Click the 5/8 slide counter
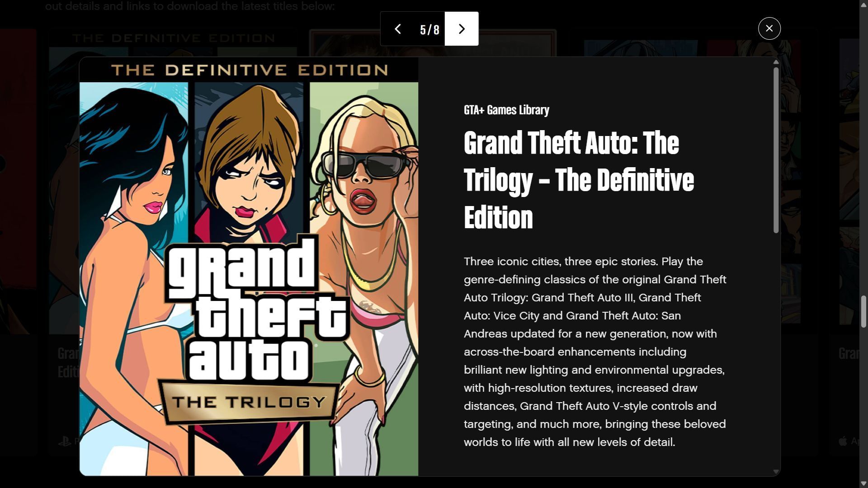Image resolution: width=868 pixels, height=488 pixels. [x=429, y=30]
